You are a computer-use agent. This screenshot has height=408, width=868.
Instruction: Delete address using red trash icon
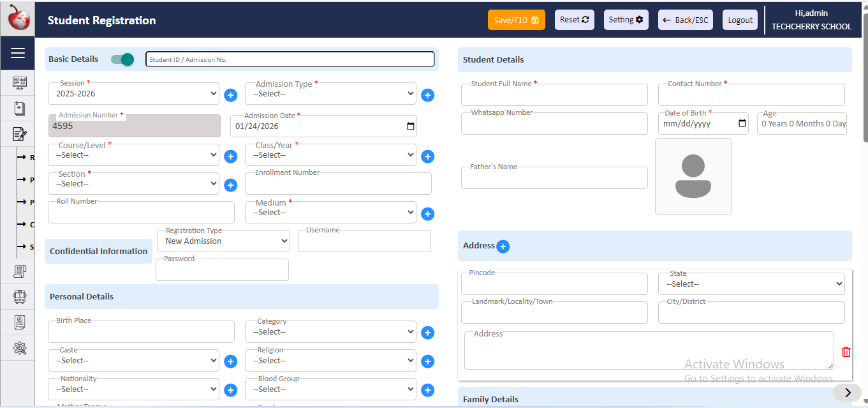click(x=846, y=352)
